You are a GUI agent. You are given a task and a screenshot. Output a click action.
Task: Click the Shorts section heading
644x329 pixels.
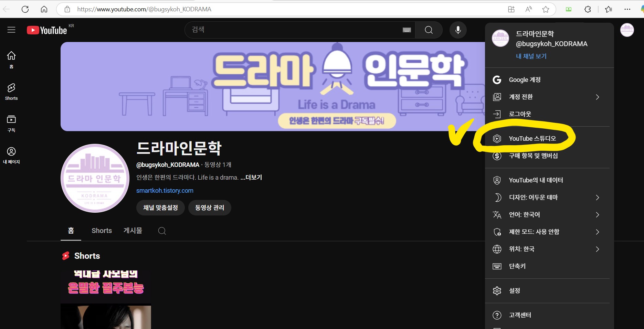(x=87, y=256)
